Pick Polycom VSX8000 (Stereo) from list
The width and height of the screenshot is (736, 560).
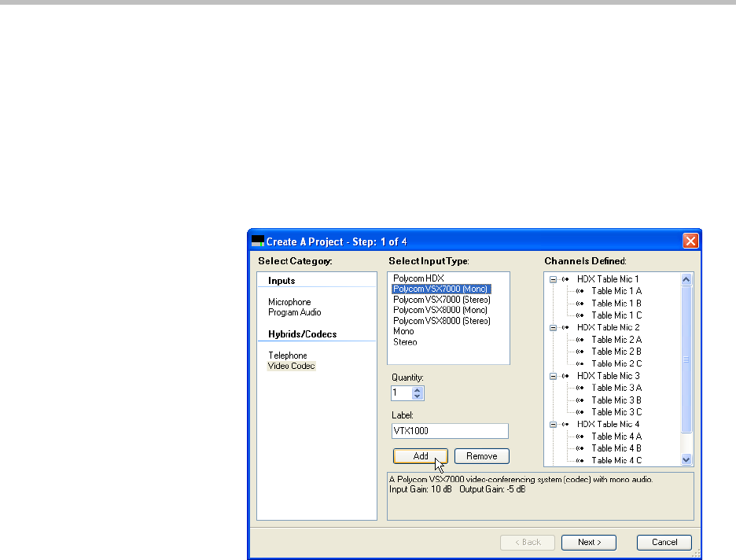pos(441,321)
